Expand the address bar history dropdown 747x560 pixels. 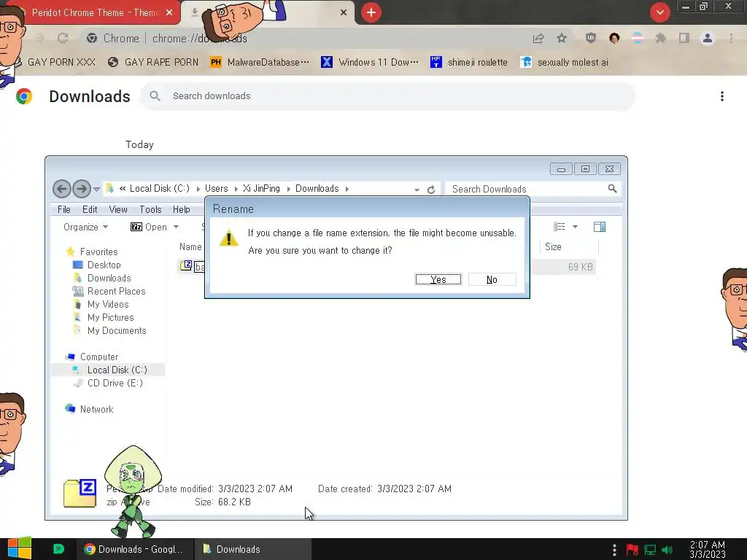click(417, 190)
